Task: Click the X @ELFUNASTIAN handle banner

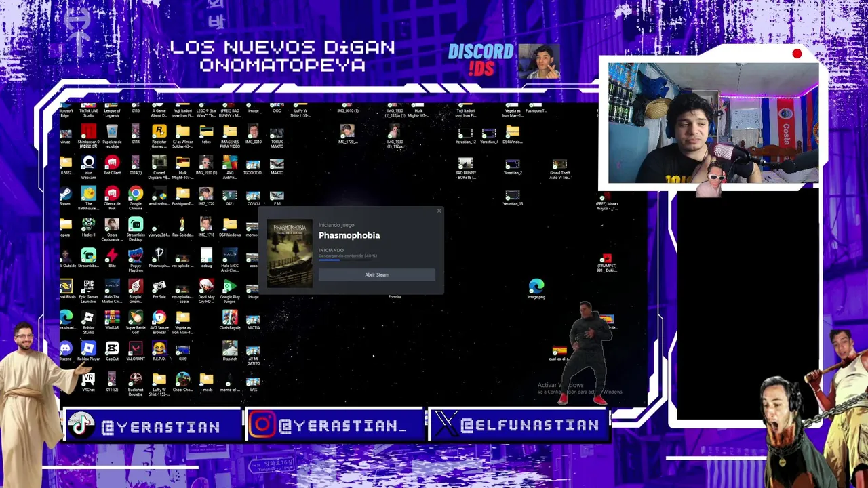Action: (x=519, y=425)
